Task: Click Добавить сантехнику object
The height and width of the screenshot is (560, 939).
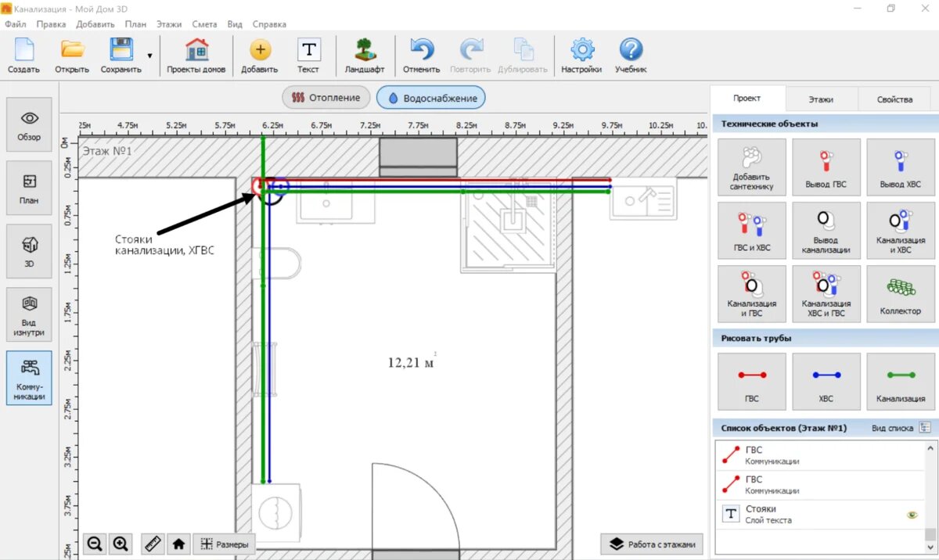Action: point(752,167)
